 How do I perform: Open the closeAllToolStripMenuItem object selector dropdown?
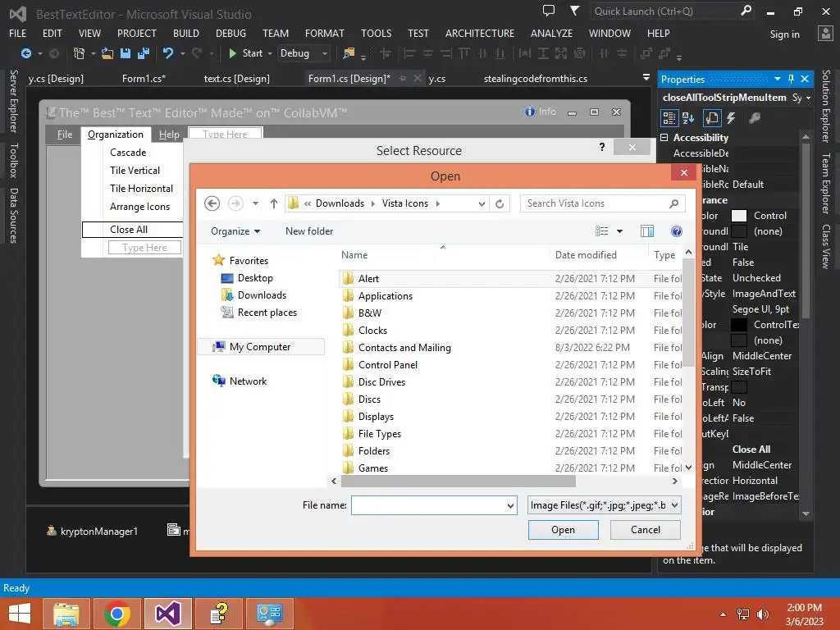pyautogui.click(x=808, y=98)
